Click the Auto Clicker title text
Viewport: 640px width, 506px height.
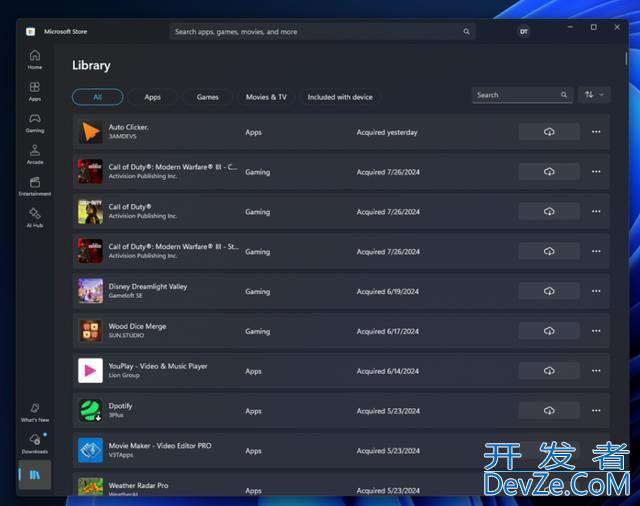tap(129, 127)
